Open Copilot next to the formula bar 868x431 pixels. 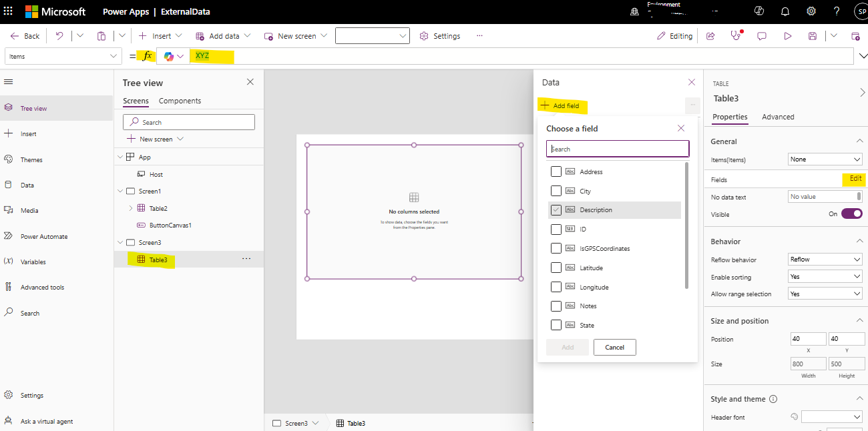[x=170, y=55]
